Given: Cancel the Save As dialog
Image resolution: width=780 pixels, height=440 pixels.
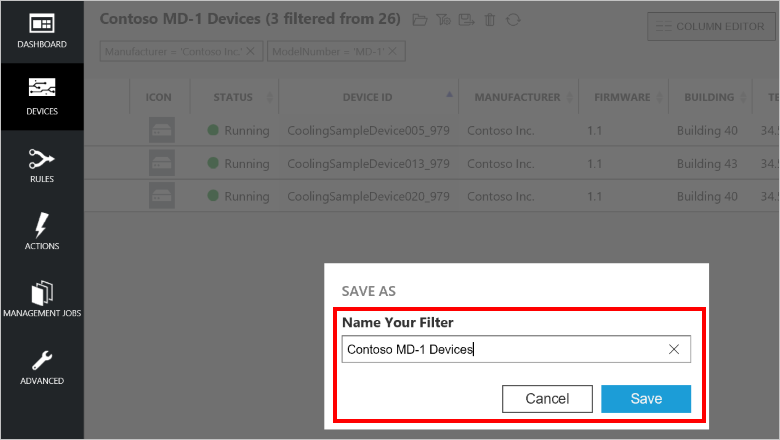Looking at the screenshot, I should tap(547, 399).
